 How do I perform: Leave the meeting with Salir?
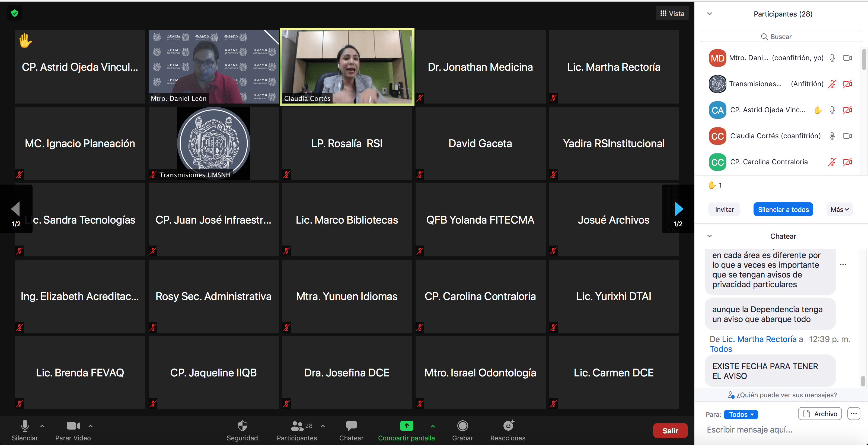point(670,431)
